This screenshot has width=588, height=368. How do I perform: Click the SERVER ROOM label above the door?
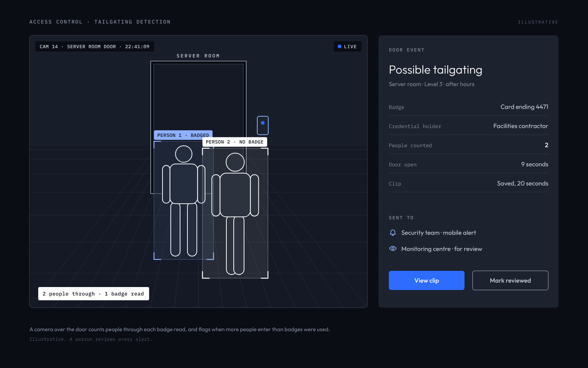point(198,56)
